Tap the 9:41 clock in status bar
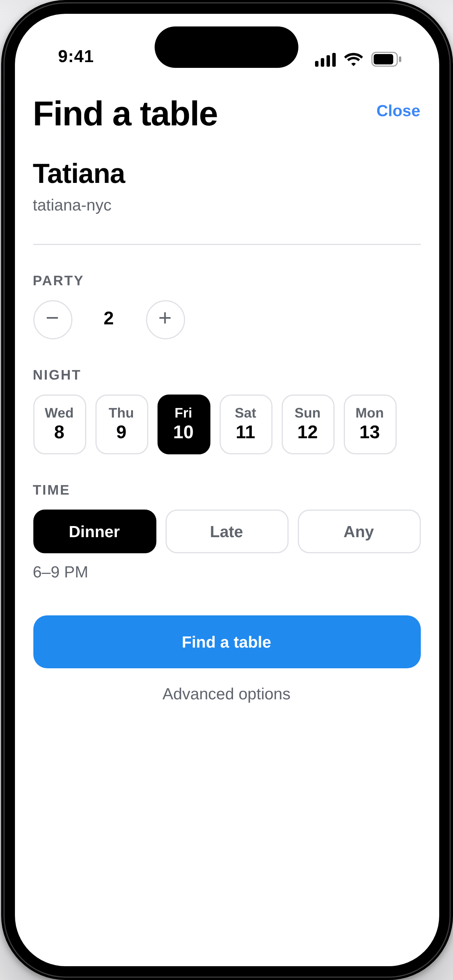 click(76, 56)
